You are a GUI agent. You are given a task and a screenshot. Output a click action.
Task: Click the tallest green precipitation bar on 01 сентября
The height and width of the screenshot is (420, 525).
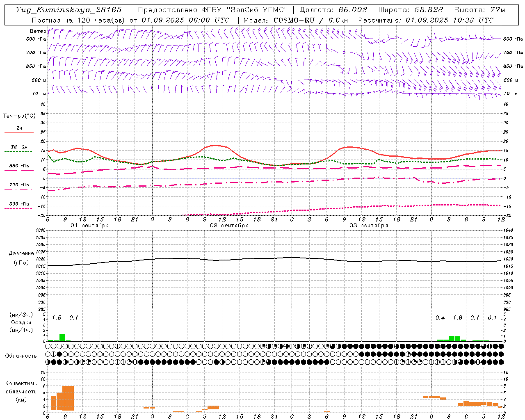pyautogui.click(x=62, y=338)
